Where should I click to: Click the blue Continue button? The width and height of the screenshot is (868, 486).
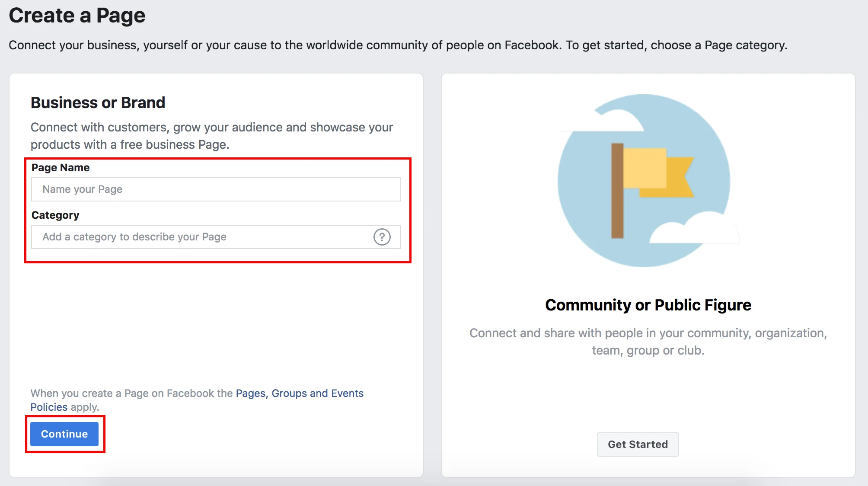64,434
